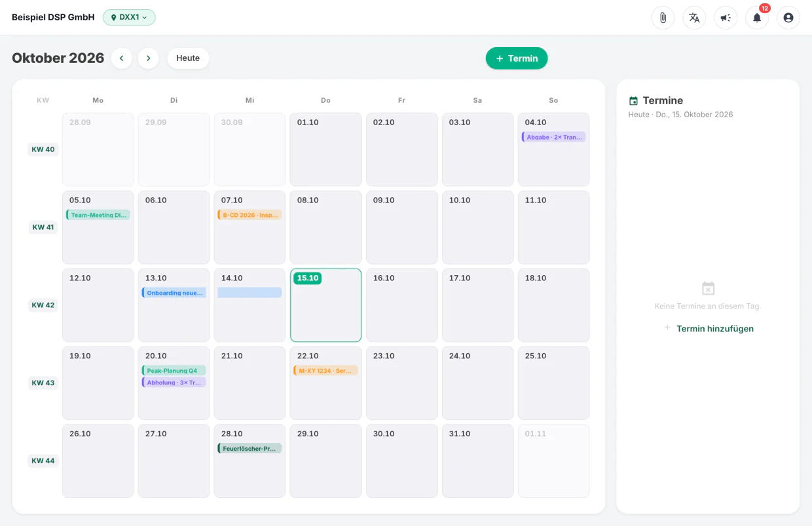Select the greyed-out day 29.09
Screen dimensions: 812x526
point(174,149)
